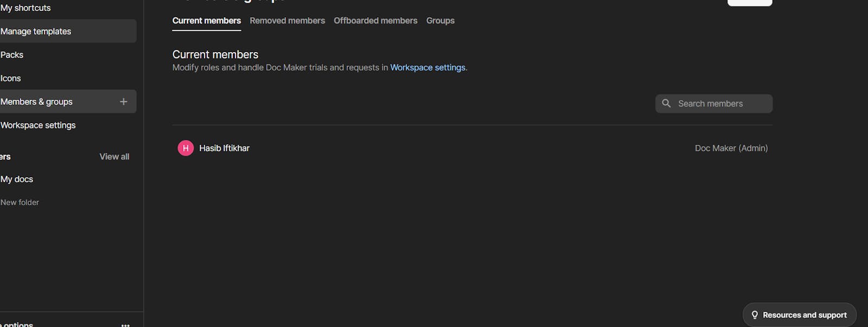Click Hasib Iftikhar's pink avatar
The height and width of the screenshot is (327, 868).
(x=186, y=148)
